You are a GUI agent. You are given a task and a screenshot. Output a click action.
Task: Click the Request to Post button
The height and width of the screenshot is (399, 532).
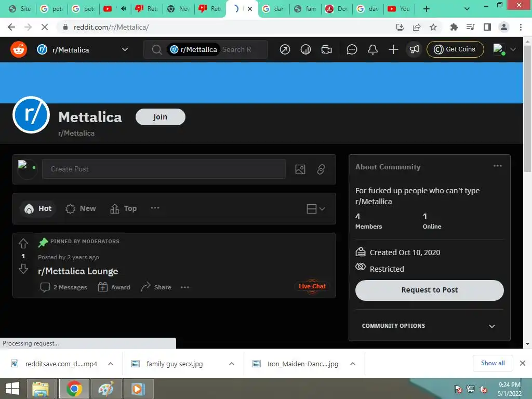pos(430,290)
